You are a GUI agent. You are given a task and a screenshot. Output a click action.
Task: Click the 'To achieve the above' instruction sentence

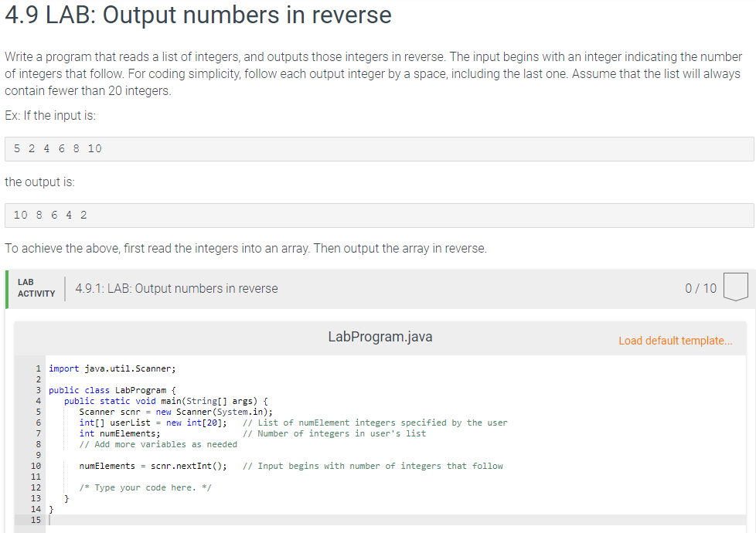tap(246, 249)
